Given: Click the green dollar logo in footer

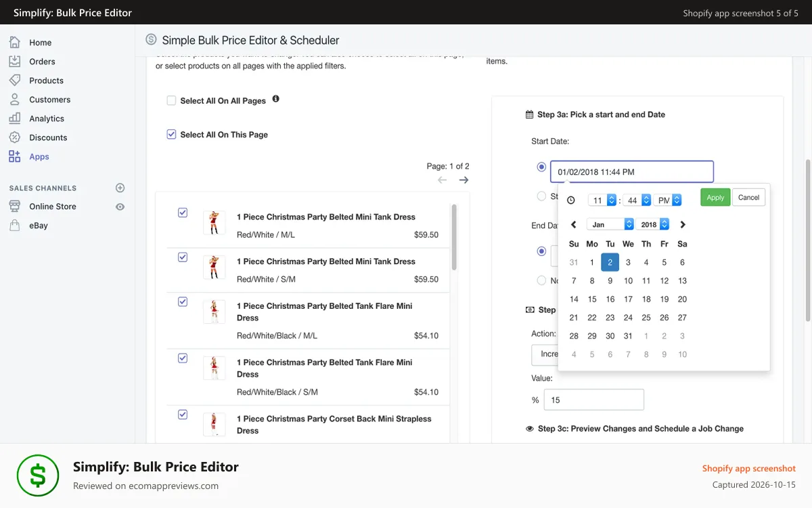Looking at the screenshot, I should [x=38, y=475].
